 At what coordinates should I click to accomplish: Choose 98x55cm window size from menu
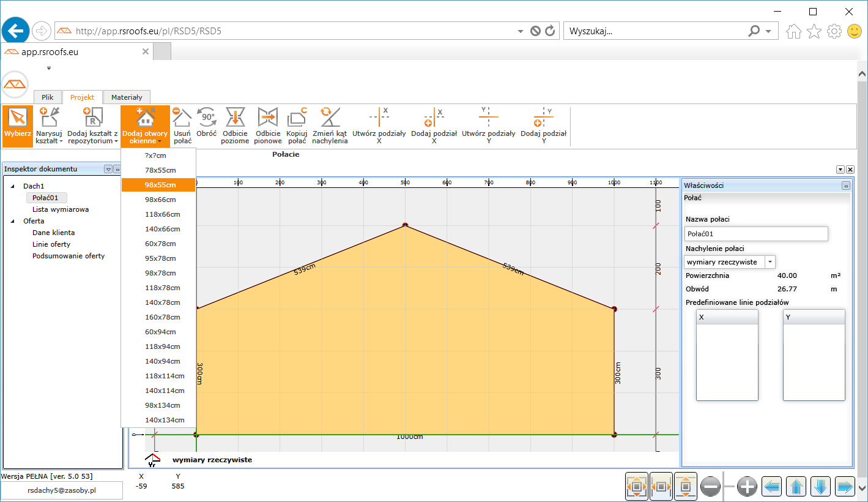160,185
